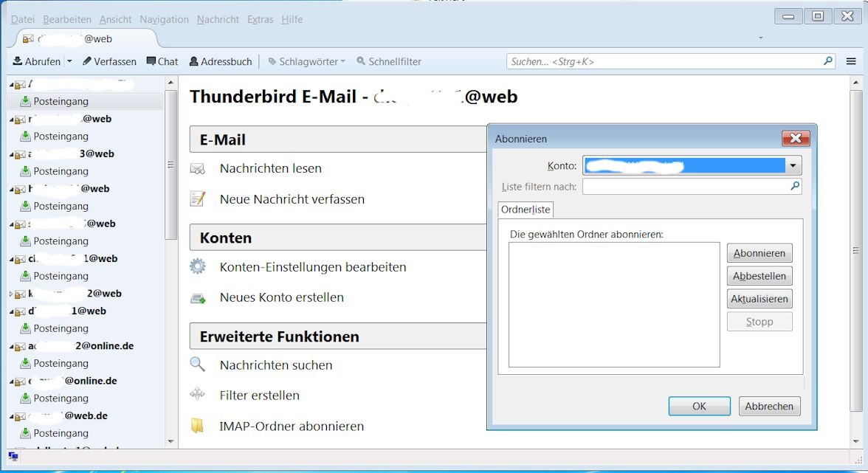Select the highlighted Posteingang folder at top

point(86,101)
